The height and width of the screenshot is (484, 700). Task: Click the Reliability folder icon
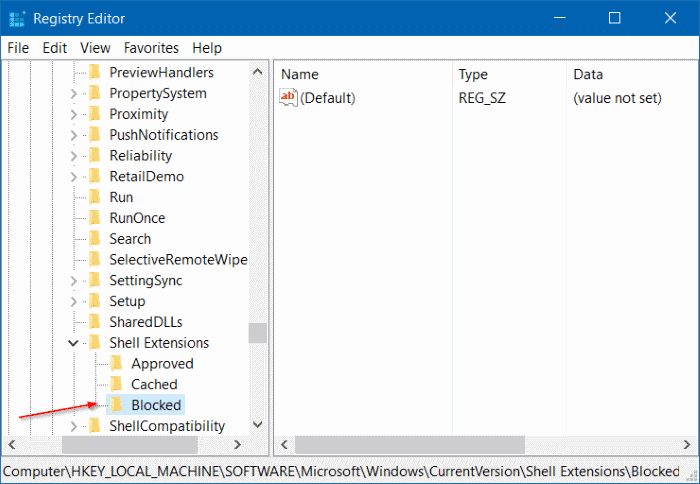click(95, 155)
